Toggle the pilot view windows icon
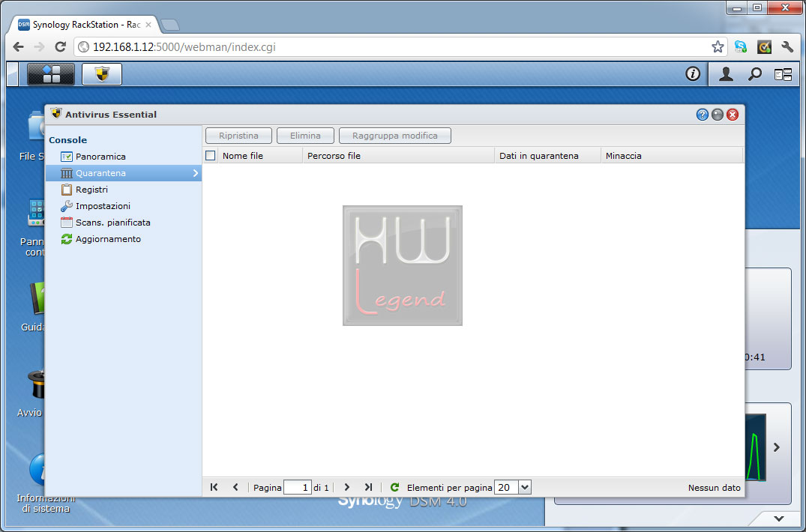 click(x=784, y=74)
